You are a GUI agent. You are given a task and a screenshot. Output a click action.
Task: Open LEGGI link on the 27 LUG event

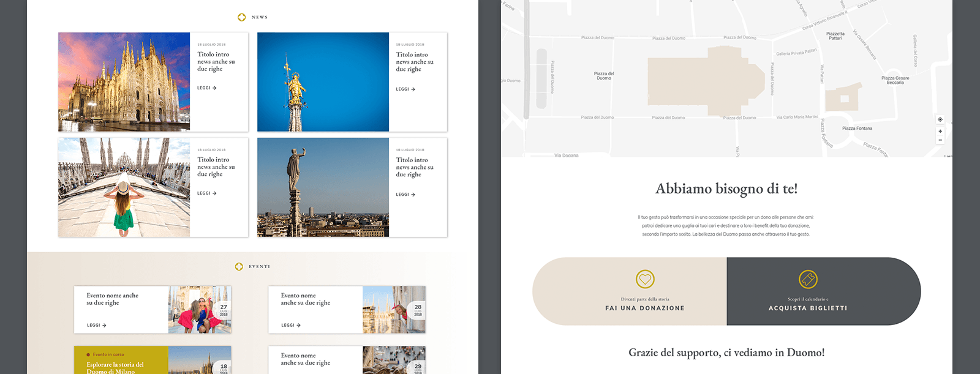tap(96, 325)
